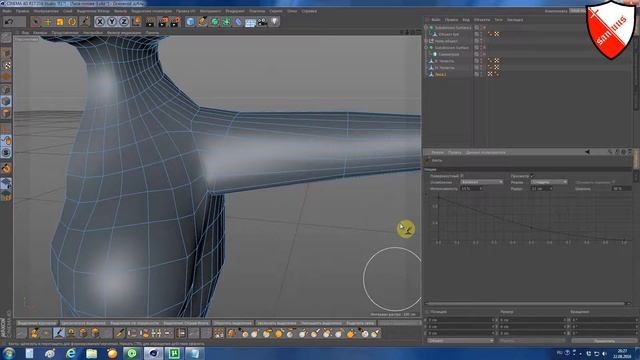Click the back arrow in Attribute manager
Screen dimensions: 640x360
click(x=587, y=152)
